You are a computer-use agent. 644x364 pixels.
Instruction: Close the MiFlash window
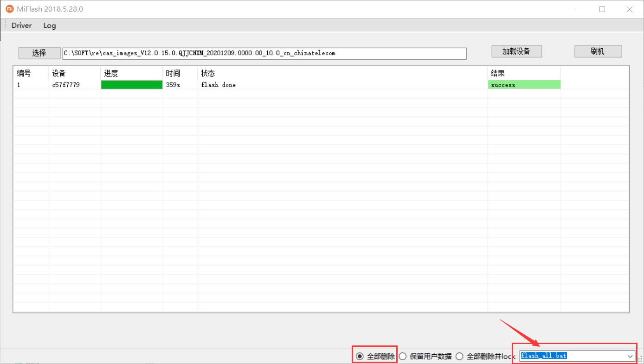(630, 9)
